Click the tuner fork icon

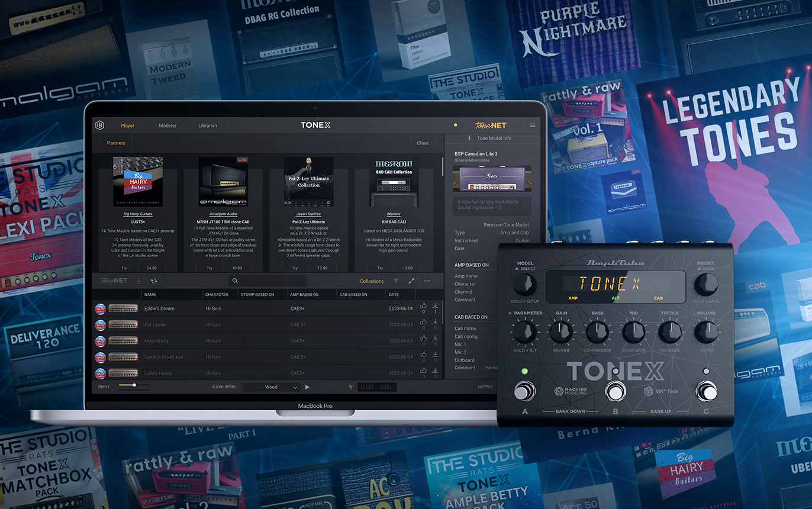coord(351,387)
